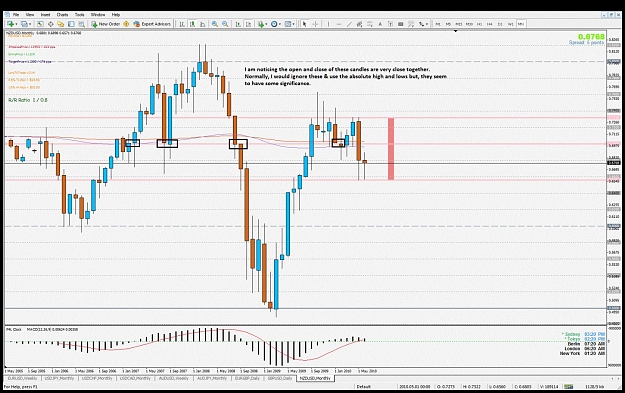The height and width of the screenshot is (393, 625).
Task: Switch to the D1 timeframe
Action: point(500,24)
